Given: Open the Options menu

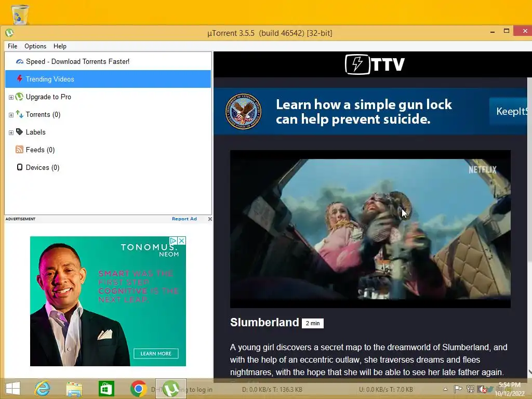Looking at the screenshot, I should tap(35, 46).
